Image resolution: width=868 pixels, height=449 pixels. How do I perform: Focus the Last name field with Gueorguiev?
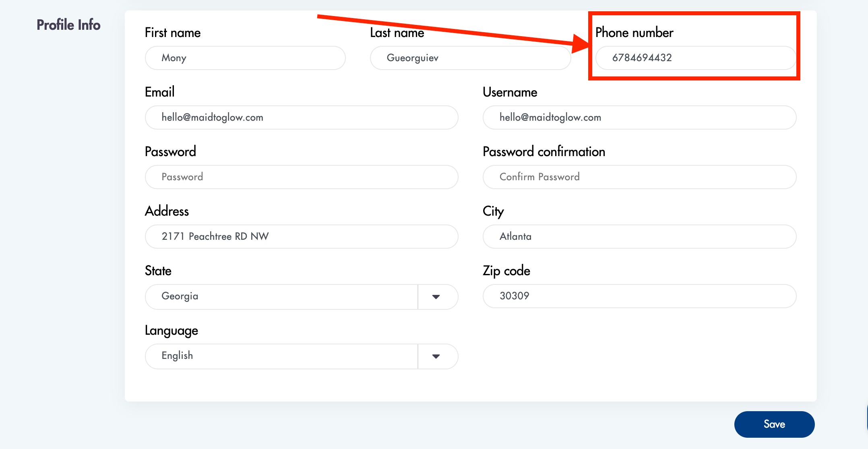[x=470, y=58]
